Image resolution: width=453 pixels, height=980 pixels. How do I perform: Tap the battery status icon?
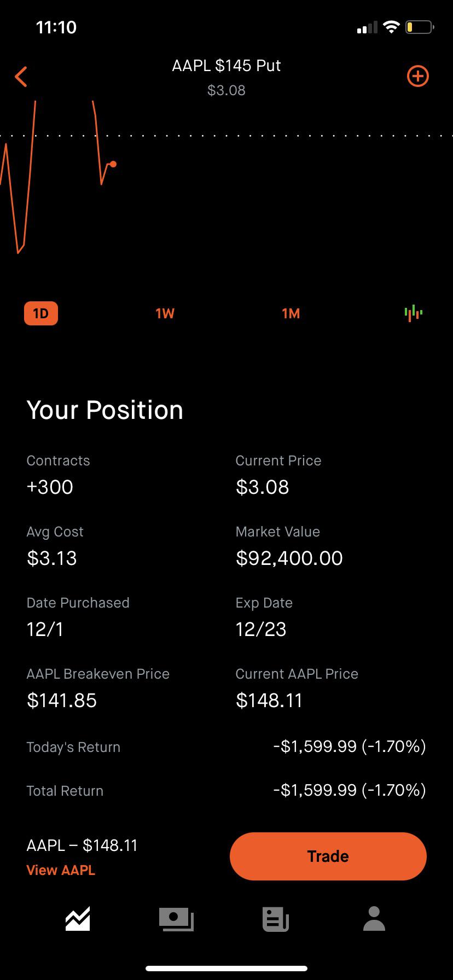click(x=419, y=27)
